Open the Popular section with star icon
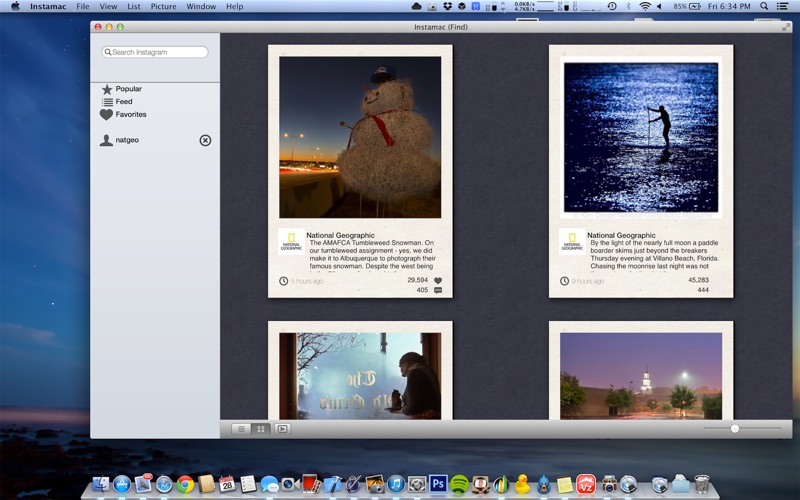Viewport: 800px width, 500px height. [121, 89]
